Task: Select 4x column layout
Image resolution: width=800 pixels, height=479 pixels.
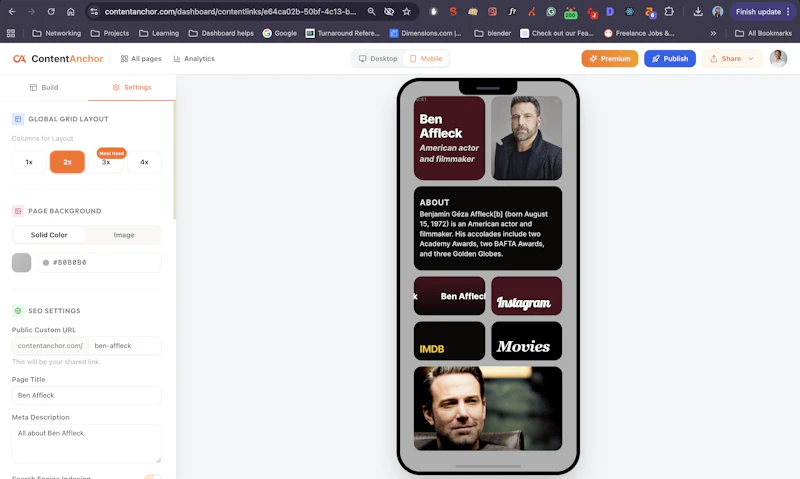Action: [144, 162]
